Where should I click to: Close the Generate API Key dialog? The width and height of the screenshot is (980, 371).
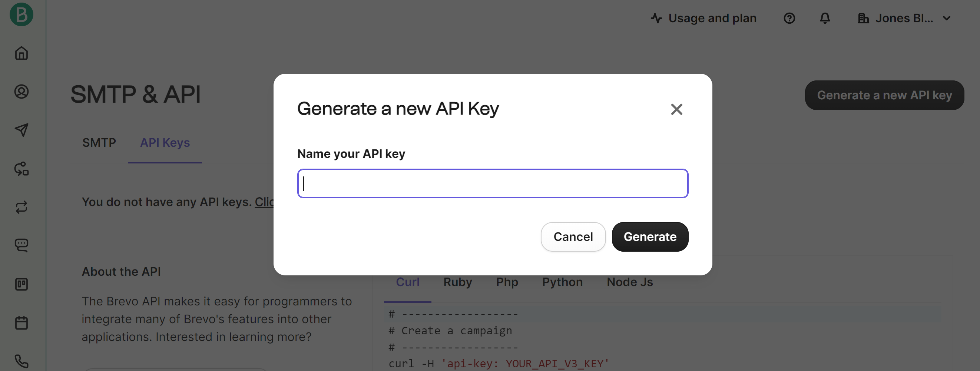[677, 109]
